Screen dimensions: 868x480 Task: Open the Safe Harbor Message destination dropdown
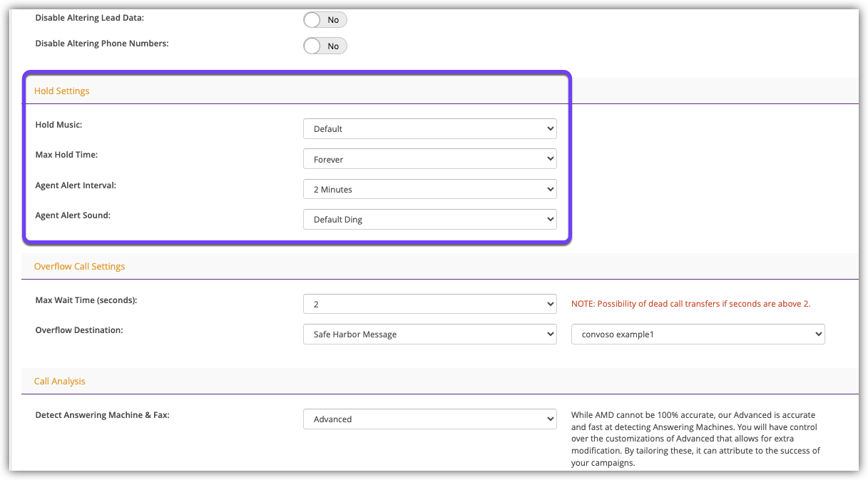pyautogui.click(x=429, y=334)
